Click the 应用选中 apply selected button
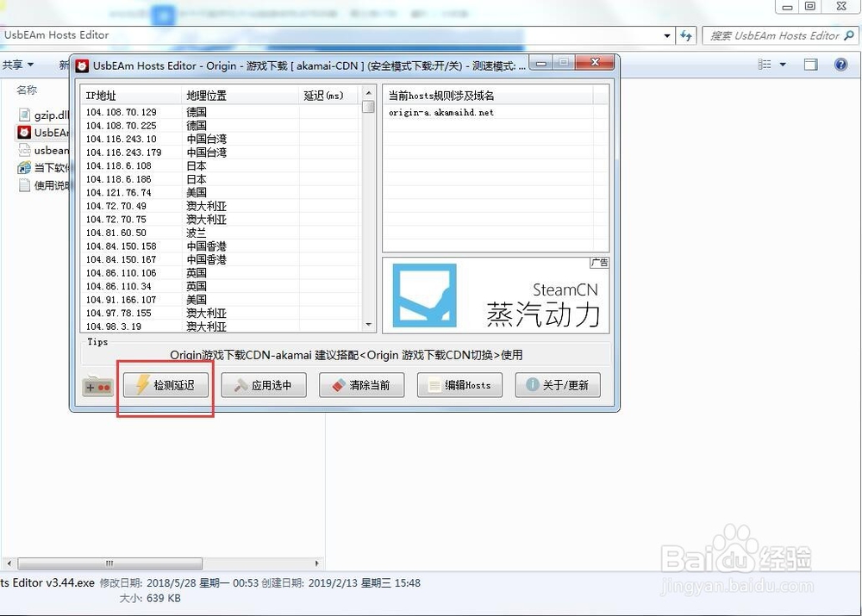This screenshot has width=862, height=616. pos(264,385)
